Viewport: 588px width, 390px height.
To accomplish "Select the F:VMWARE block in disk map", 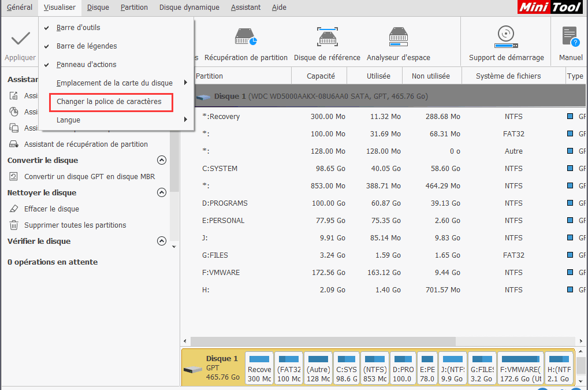I will tap(520, 370).
